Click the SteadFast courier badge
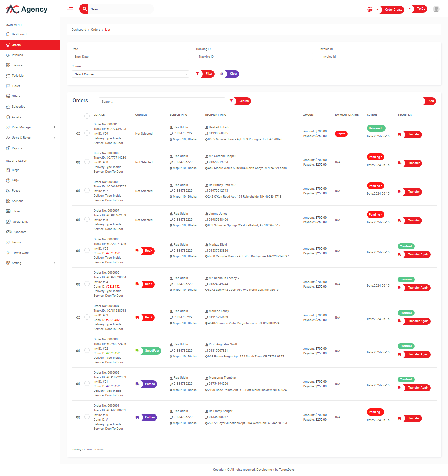This screenshot has width=448, height=476. (152, 351)
